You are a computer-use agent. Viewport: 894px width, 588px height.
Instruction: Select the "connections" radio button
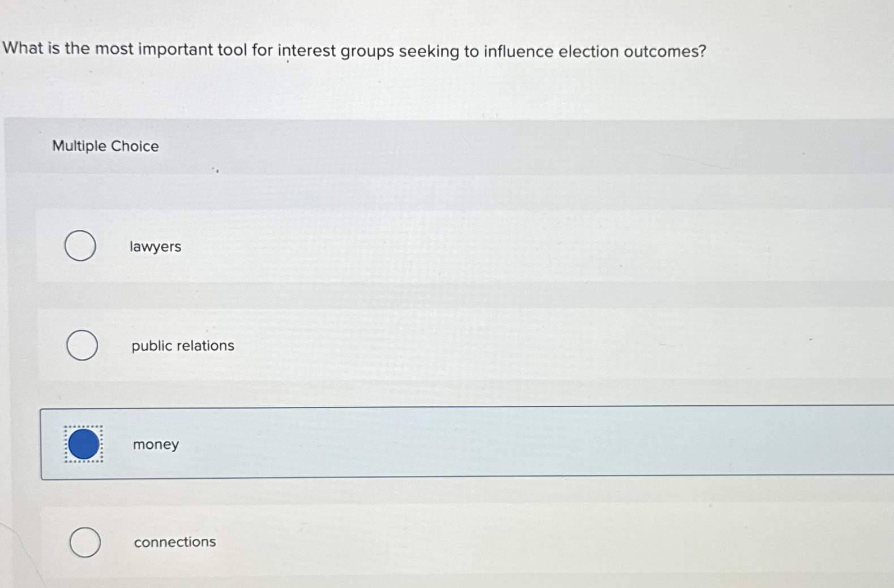(85, 542)
